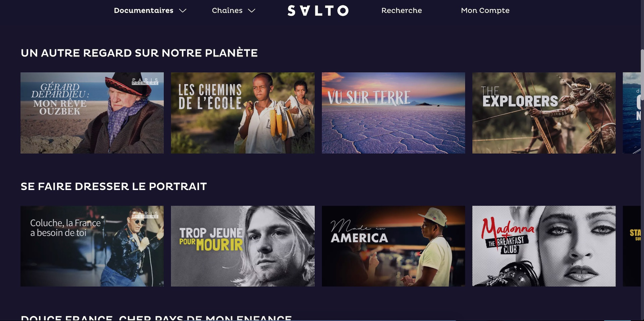Open the Chaînes menu

tap(227, 10)
